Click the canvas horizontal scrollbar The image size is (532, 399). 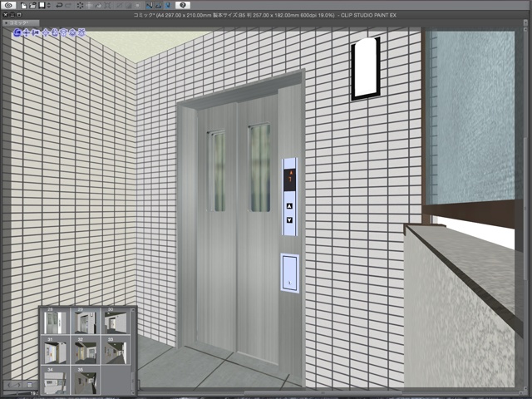(x=323, y=393)
